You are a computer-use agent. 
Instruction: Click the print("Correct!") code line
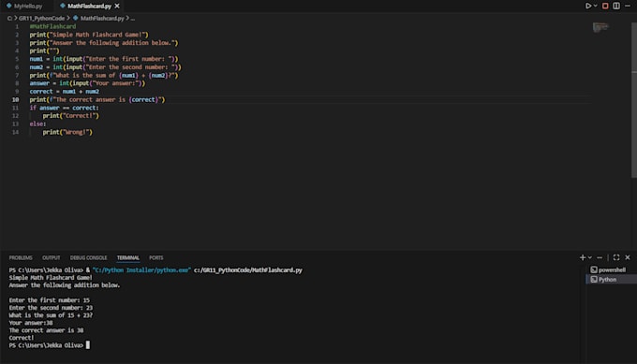click(70, 116)
